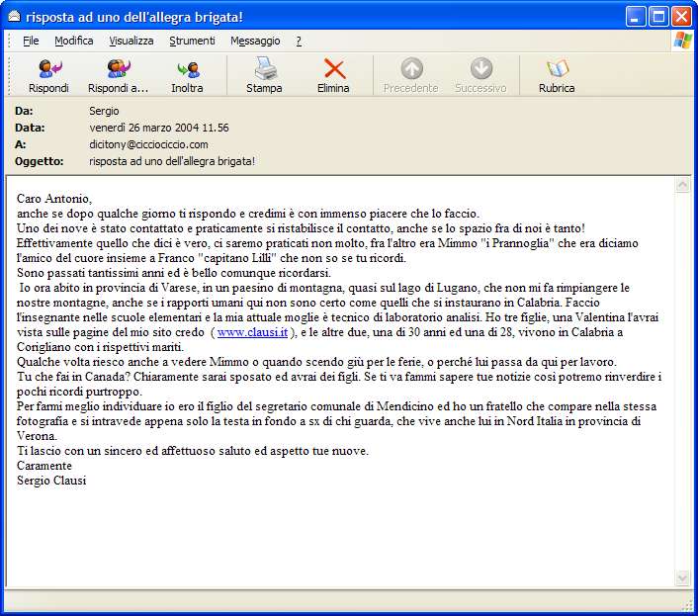This screenshot has width=698, height=616.
Task: Open the Strumenti menu
Action: 192,41
